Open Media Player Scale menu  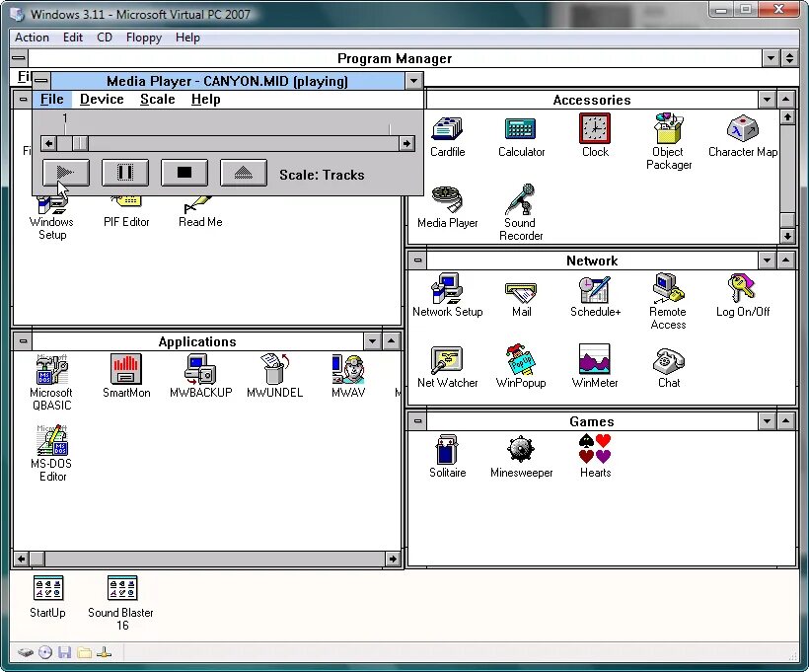coord(158,99)
